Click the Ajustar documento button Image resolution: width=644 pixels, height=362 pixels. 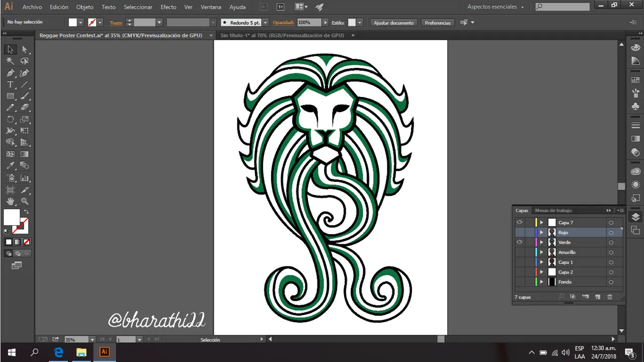[x=393, y=23]
